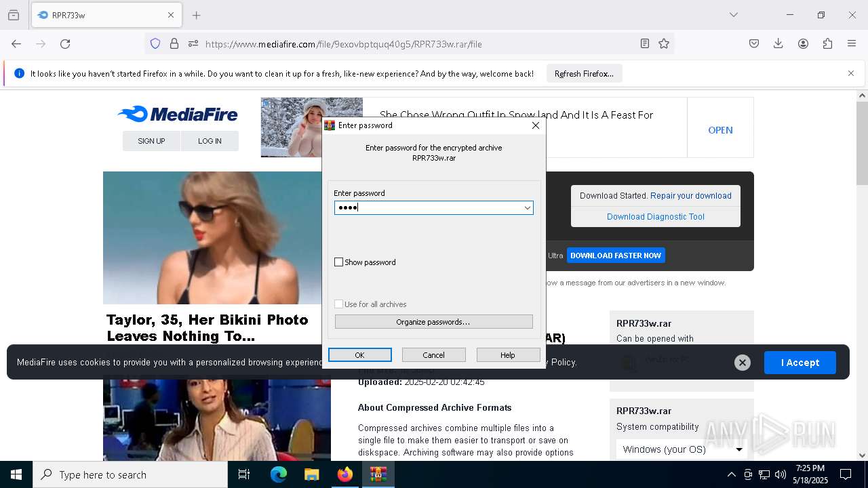Open the Windows (your OS) dropdown
Screen dimensions: 868x488
click(x=682, y=449)
